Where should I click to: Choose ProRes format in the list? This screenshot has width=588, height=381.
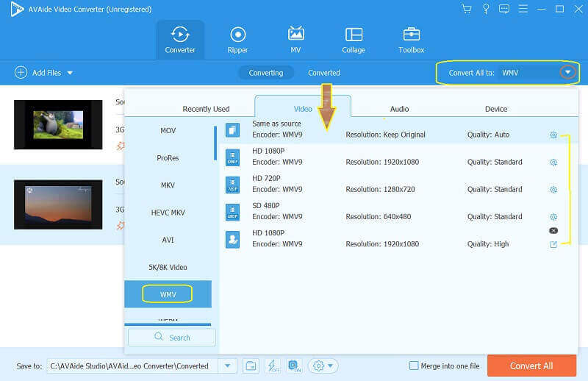pos(168,158)
